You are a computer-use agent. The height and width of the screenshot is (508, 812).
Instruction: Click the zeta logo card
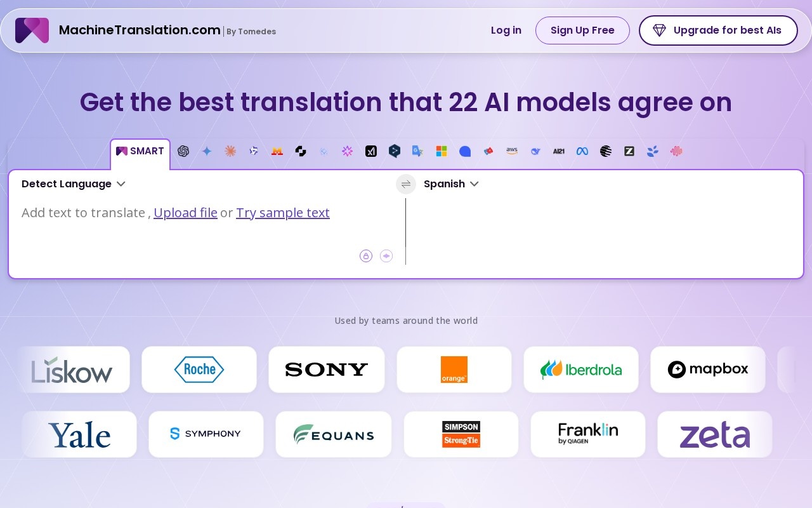715,434
